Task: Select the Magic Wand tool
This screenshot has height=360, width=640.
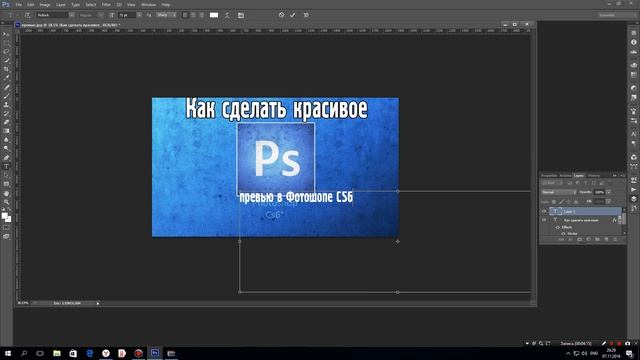Action: tap(6, 60)
